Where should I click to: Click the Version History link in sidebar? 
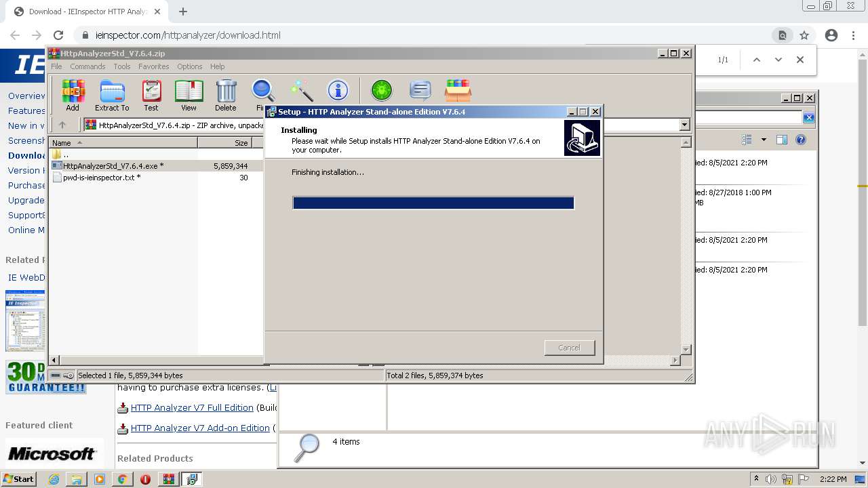click(x=26, y=170)
